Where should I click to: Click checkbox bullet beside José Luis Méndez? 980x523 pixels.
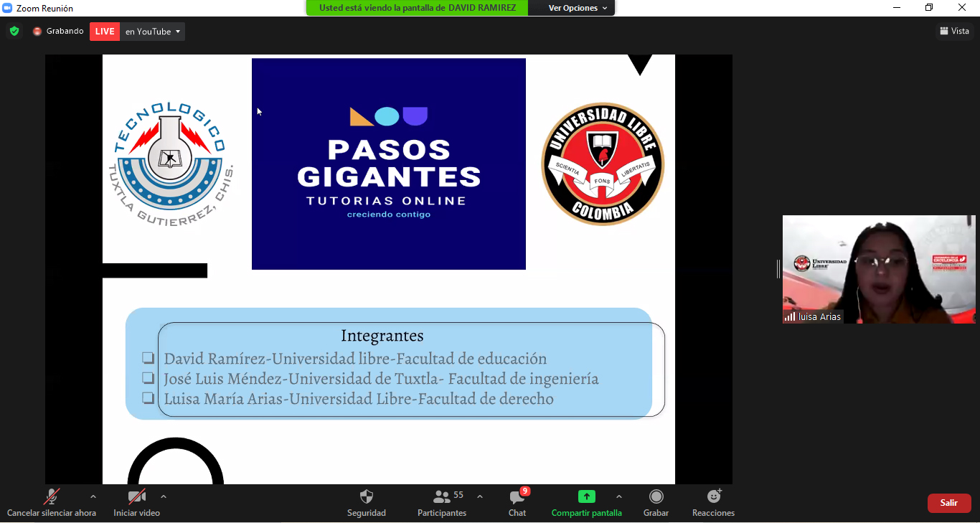point(149,378)
